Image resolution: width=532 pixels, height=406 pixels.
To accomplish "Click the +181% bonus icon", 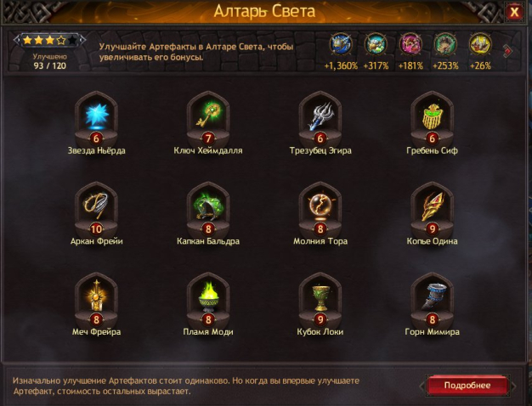I will (x=410, y=44).
